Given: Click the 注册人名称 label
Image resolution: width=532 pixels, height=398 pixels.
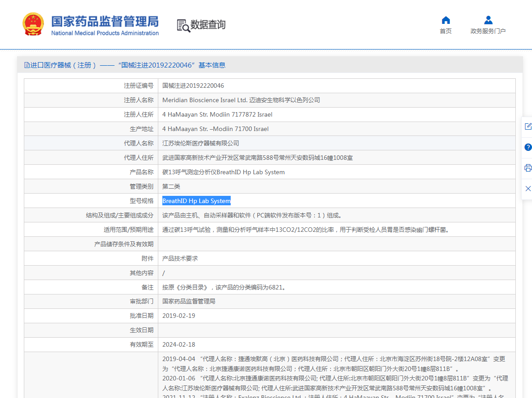Looking at the screenshot, I should pyautogui.click(x=139, y=100).
